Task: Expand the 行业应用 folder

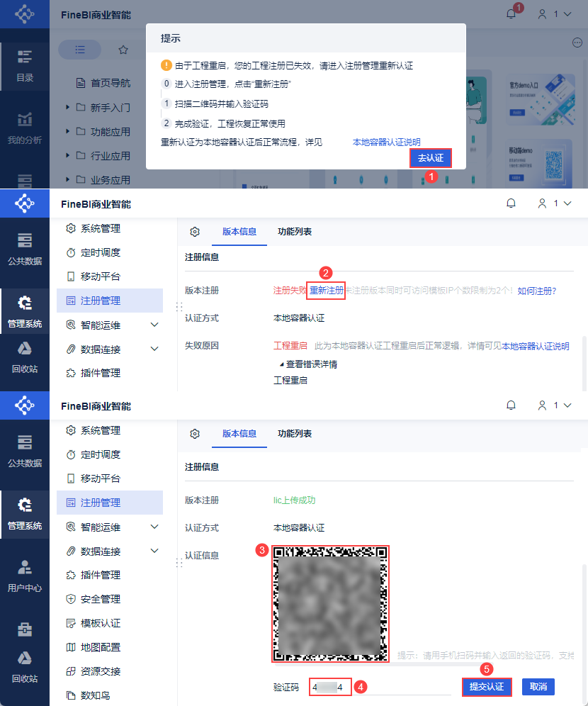Action: 67,155
